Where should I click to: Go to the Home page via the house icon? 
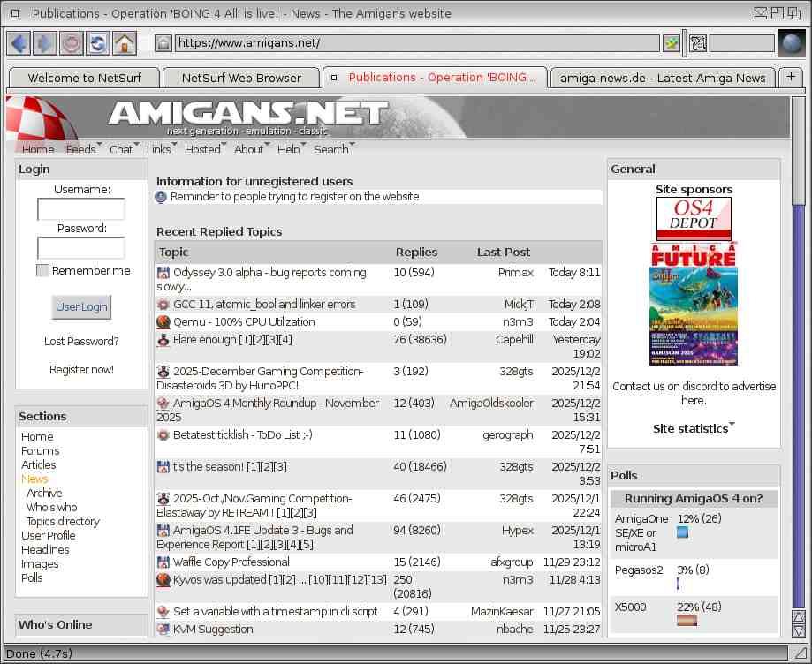coord(125,43)
